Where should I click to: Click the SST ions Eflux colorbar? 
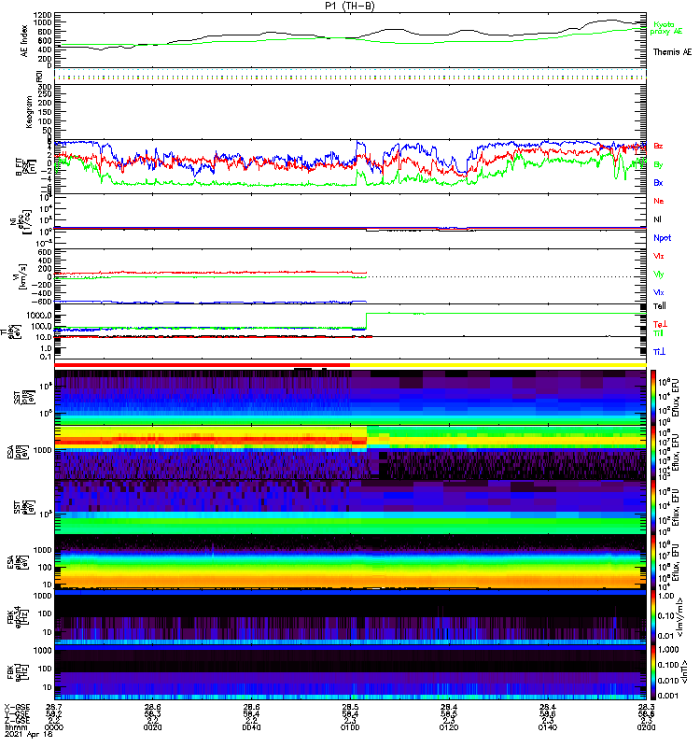(653, 398)
